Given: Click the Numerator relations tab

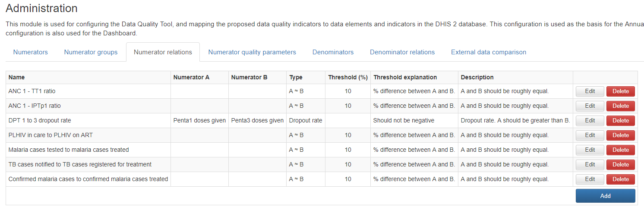Looking at the screenshot, I should (x=163, y=52).
